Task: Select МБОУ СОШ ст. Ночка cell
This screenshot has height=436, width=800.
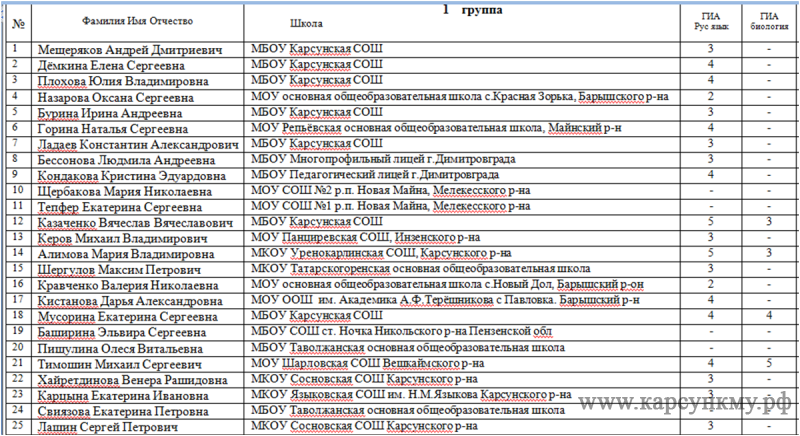Action: coord(402,331)
